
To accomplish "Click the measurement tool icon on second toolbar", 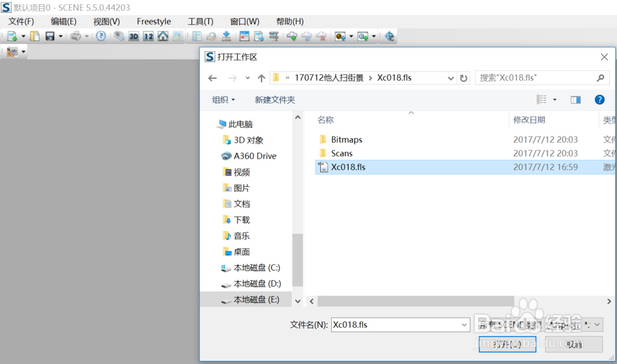I will point(12,52).
